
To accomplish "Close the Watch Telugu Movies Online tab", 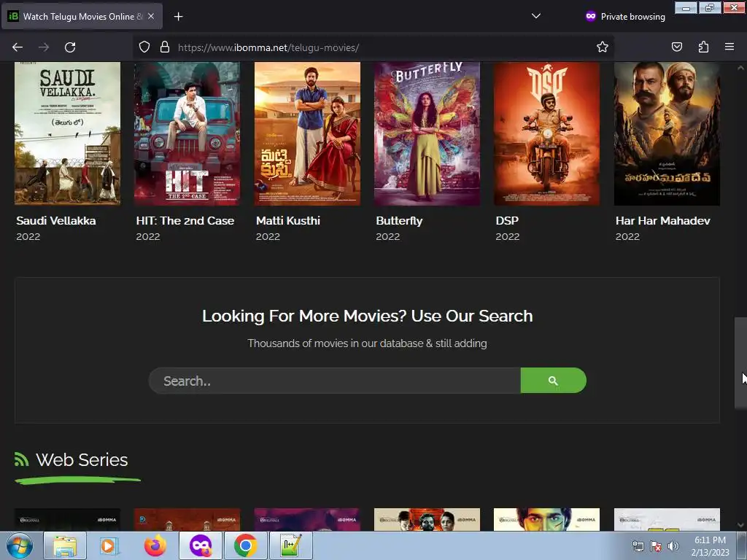I will (x=151, y=16).
